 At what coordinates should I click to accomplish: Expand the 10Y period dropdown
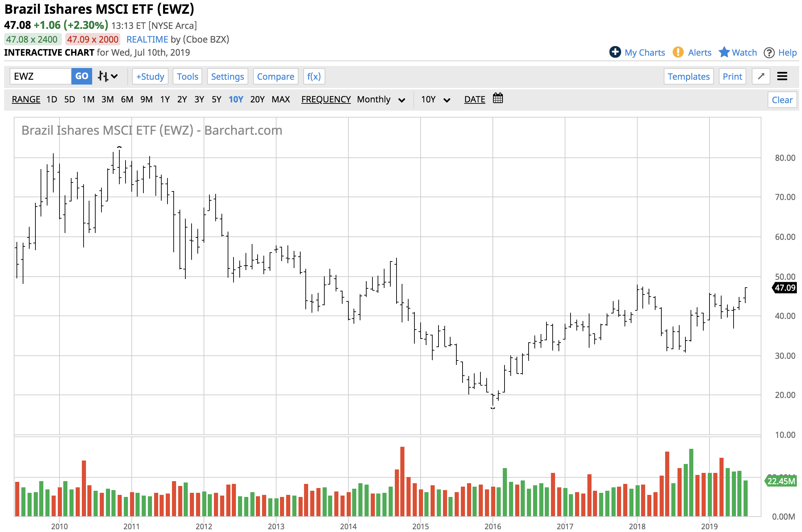[435, 99]
